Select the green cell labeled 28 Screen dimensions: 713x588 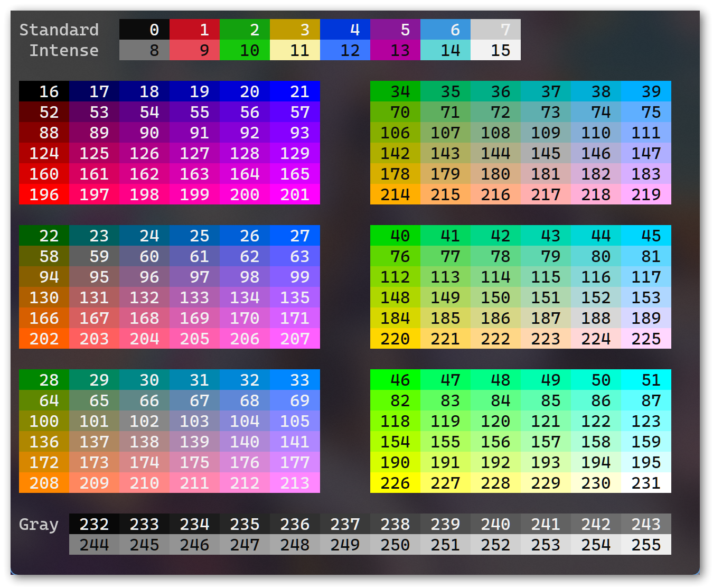(x=44, y=380)
